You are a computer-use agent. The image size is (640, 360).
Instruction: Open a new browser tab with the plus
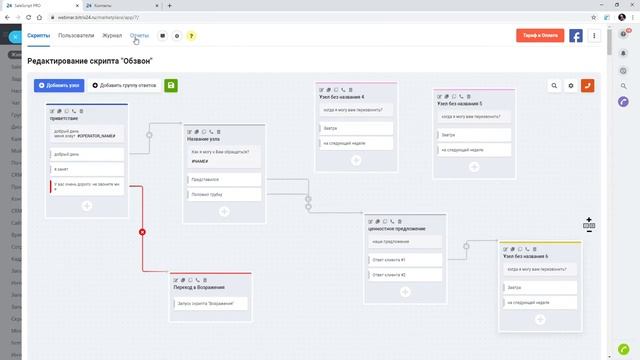click(x=169, y=6)
